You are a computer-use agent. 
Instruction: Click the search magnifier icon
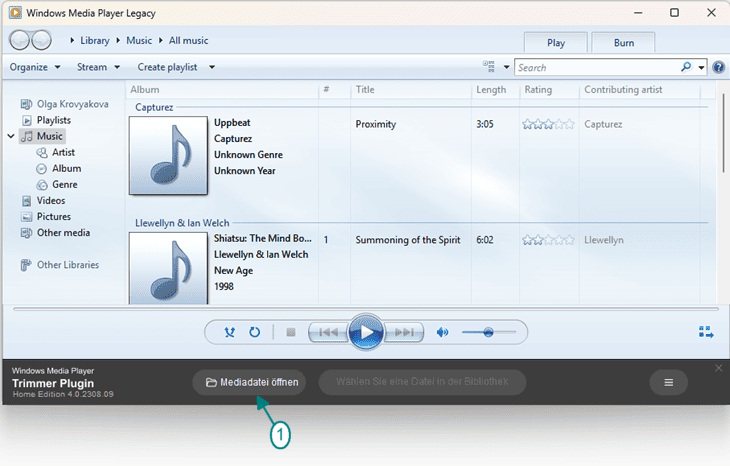pos(686,67)
